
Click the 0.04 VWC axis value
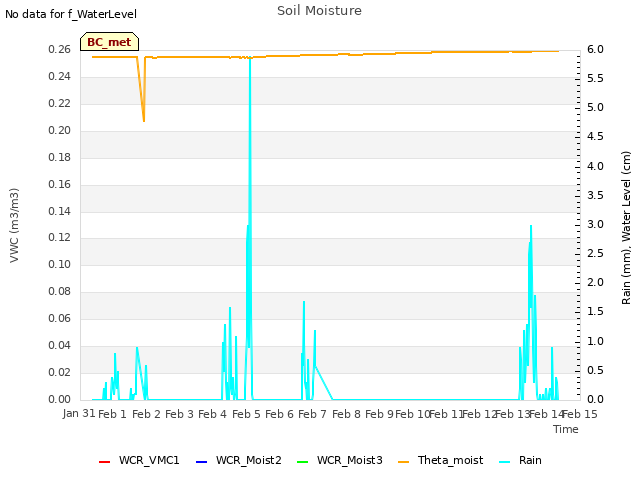59,345
